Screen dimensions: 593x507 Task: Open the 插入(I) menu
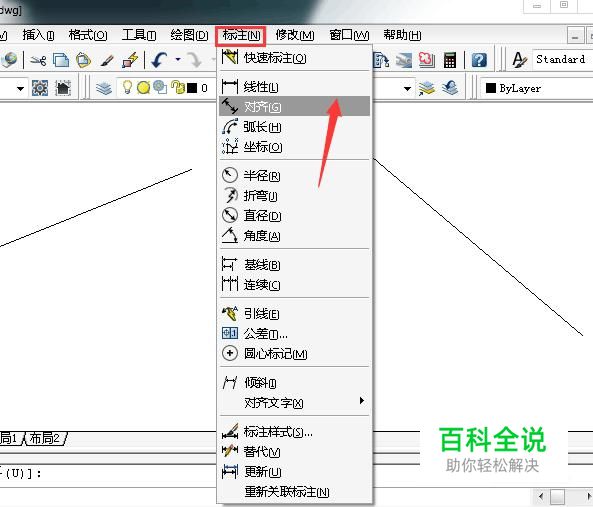pyautogui.click(x=38, y=35)
